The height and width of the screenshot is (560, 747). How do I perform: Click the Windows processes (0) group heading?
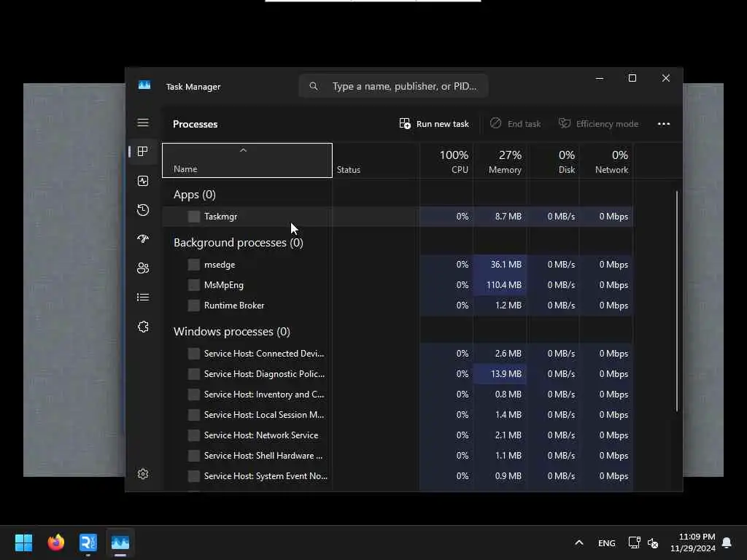pos(231,332)
